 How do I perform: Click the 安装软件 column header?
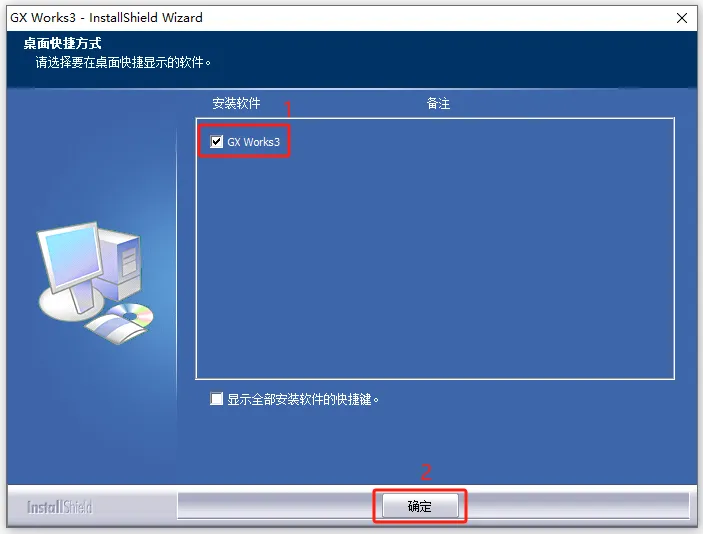(x=236, y=104)
